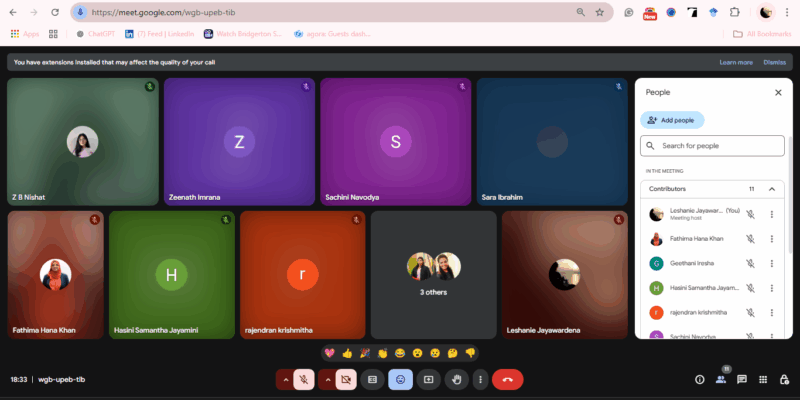Open the meeting details info icon

tap(699, 379)
